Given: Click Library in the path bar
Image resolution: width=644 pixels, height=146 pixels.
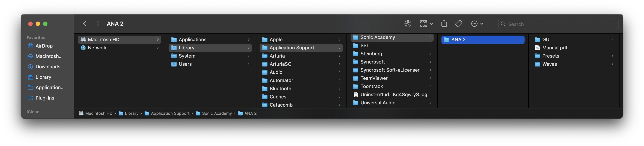Looking at the screenshot, I should [129, 113].
